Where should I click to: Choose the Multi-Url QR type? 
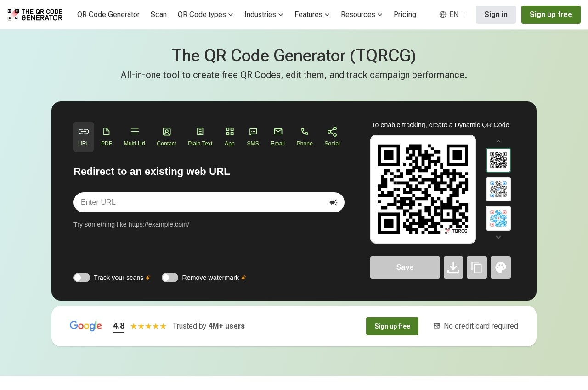(x=135, y=137)
